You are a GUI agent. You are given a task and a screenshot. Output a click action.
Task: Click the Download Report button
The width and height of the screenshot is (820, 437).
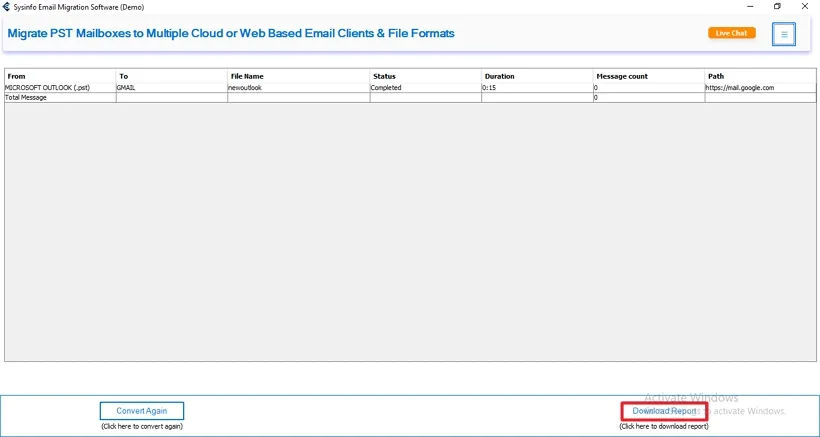click(x=664, y=411)
